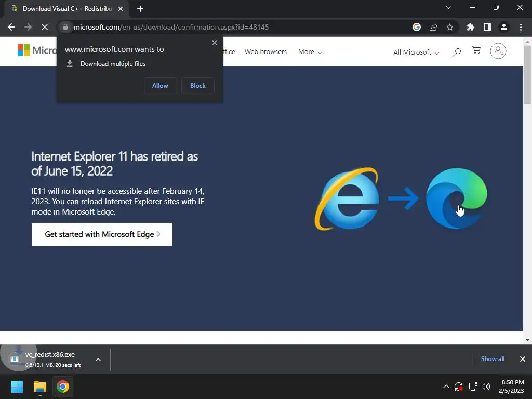
Task: Open site search magnifier icon
Action: (457, 52)
